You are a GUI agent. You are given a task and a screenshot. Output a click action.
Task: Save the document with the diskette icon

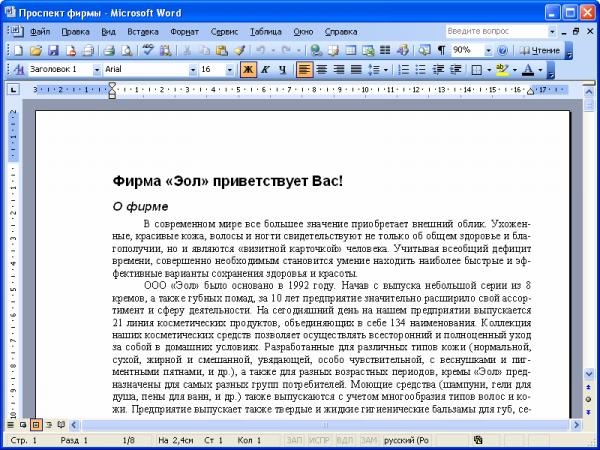pos(53,50)
